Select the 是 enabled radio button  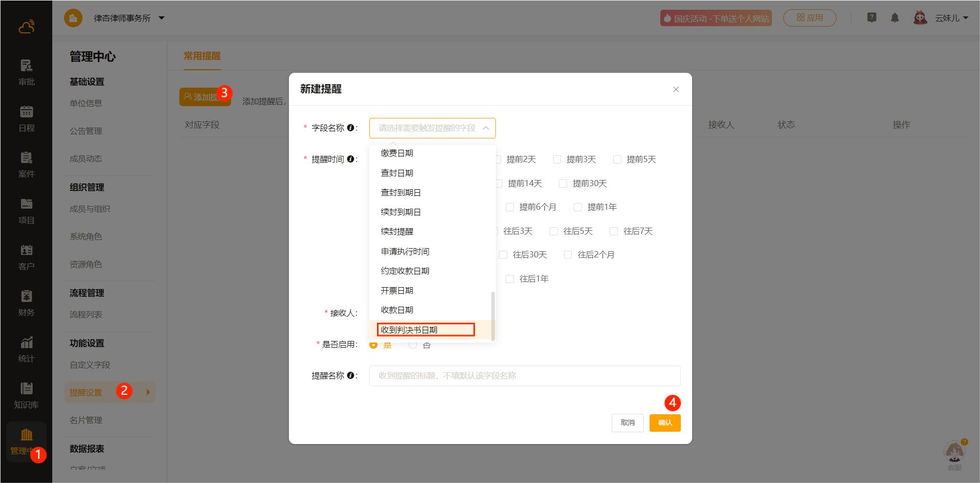[373, 345]
